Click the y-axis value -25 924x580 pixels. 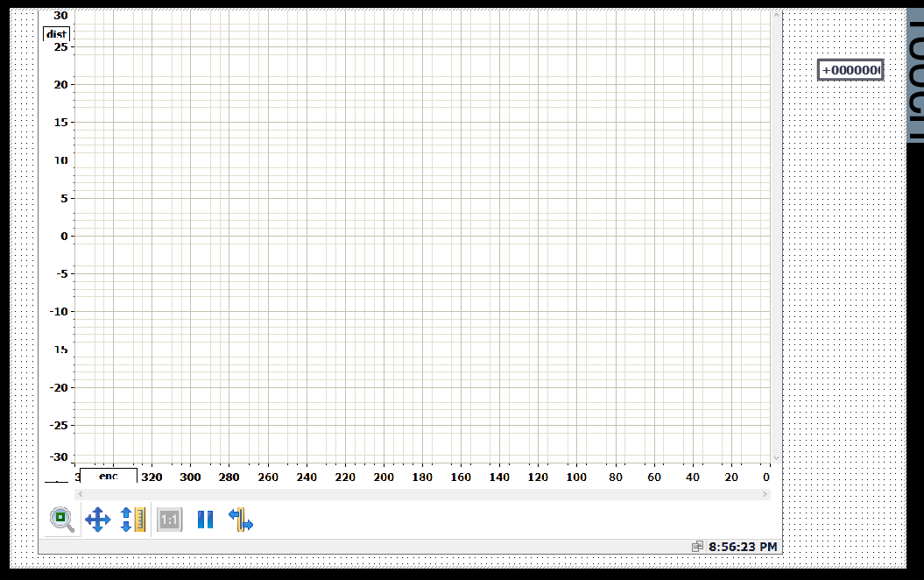point(59,425)
